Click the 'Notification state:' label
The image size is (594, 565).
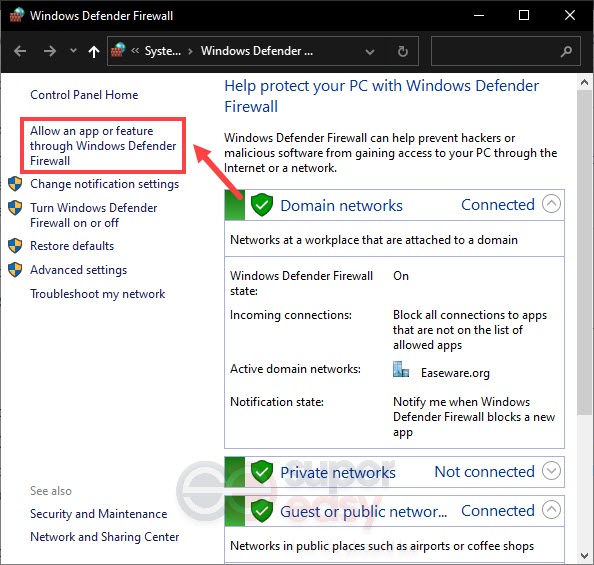point(277,402)
